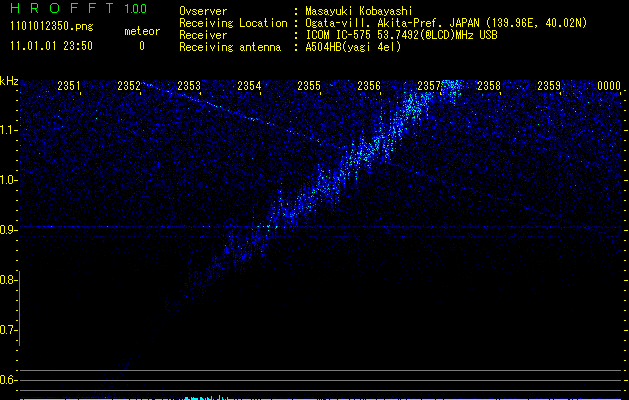Click the kHz axis unit label

(x=9, y=81)
